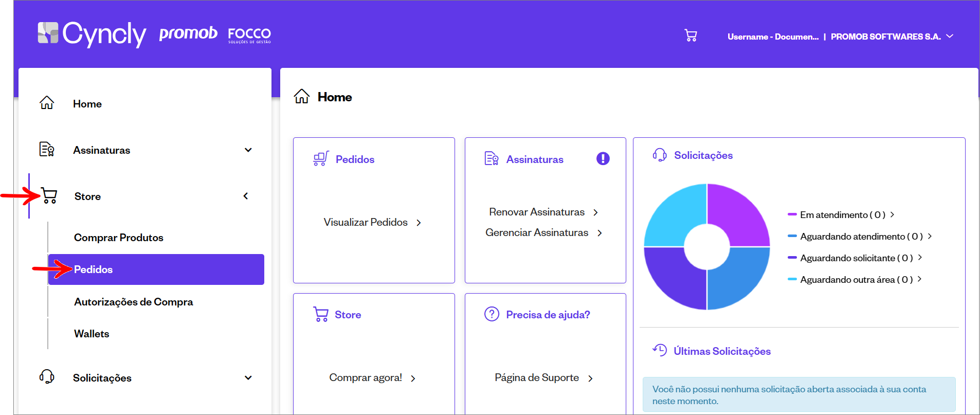Screen dimensions: 980x415
Task: Open the Assinaturas sidebar menu
Action: click(x=102, y=150)
